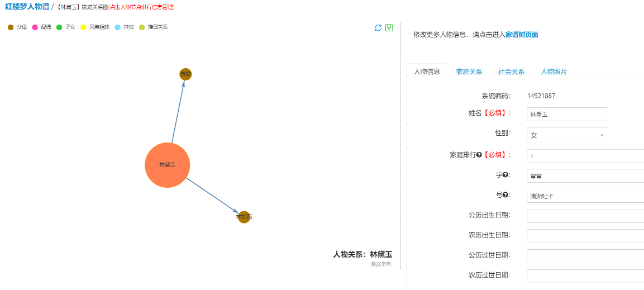
Task: Toggle the 父母 legend item
Action: 18,27
